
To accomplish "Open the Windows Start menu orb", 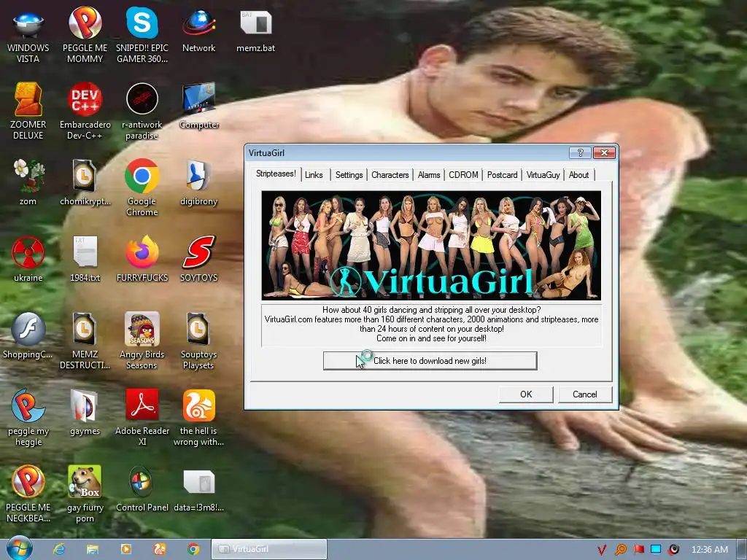I will (19, 548).
